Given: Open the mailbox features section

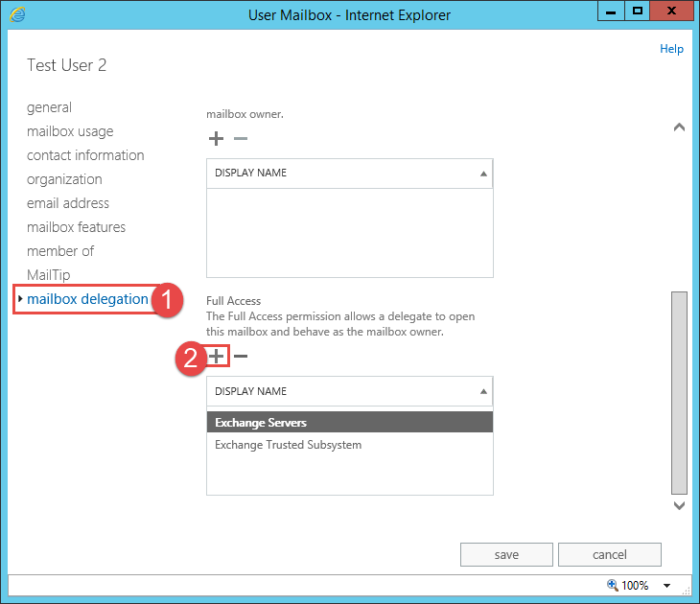Looking at the screenshot, I should pos(77,227).
